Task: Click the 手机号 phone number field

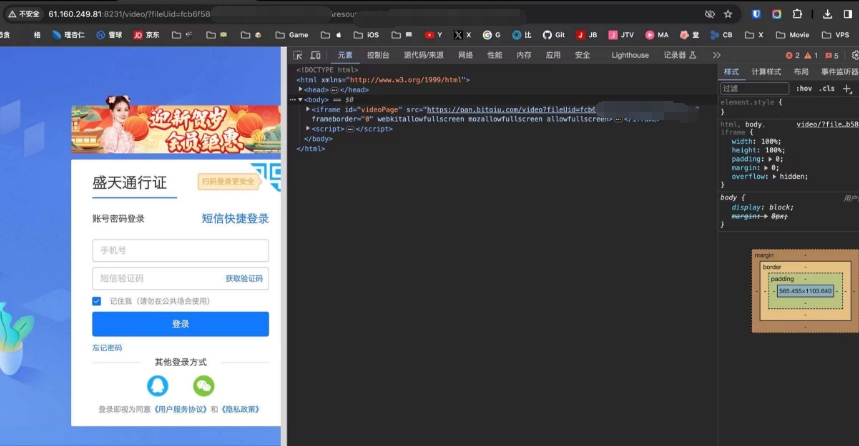Action: (180, 250)
